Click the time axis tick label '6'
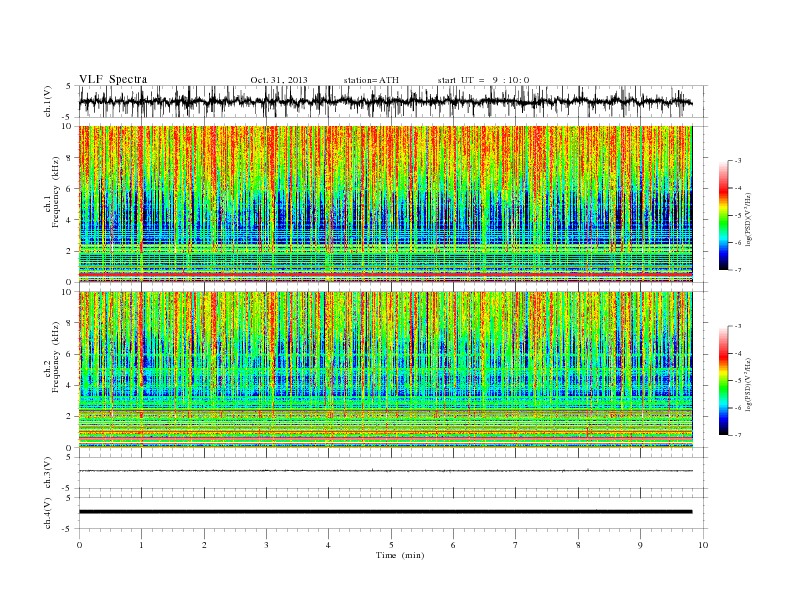This screenshot has height=612, width=792. (x=453, y=545)
